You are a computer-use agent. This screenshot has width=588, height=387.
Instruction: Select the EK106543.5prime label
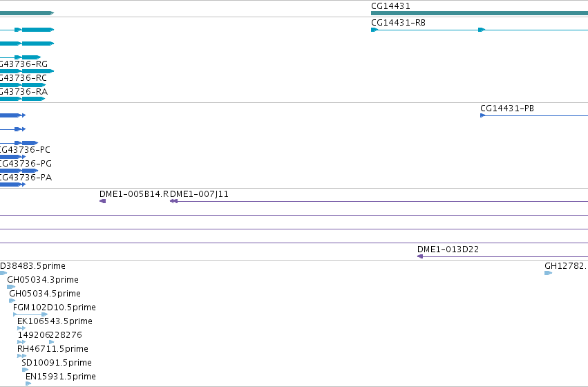[55, 321]
